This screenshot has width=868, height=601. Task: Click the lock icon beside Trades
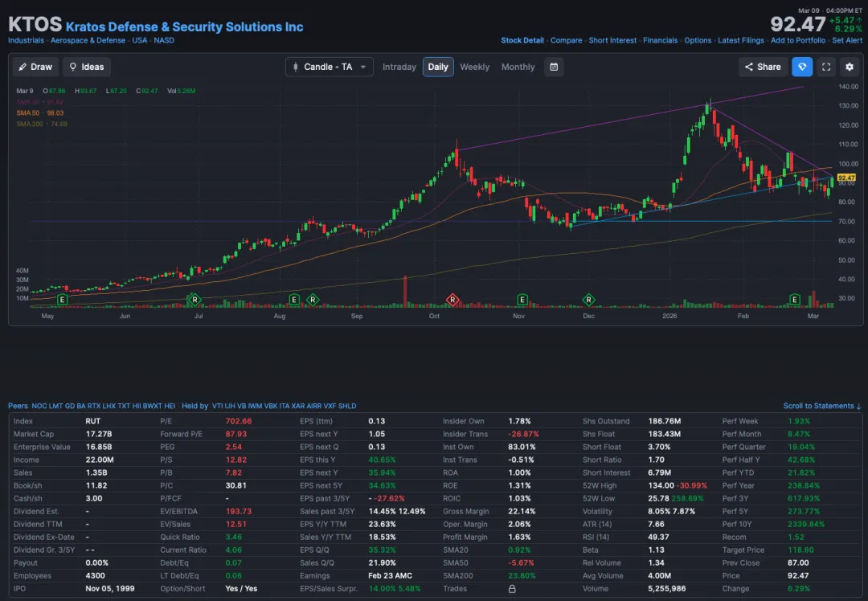(x=512, y=589)
